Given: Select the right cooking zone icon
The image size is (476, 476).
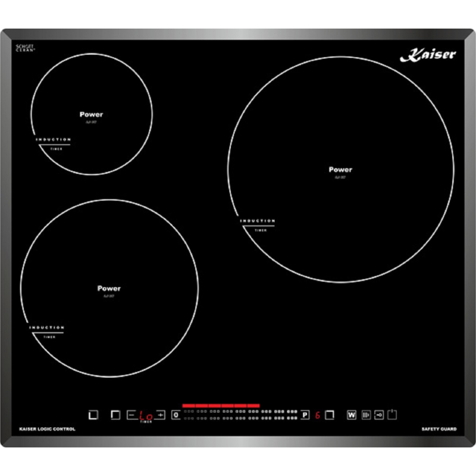Looking at the screenshot, I should (x=330, y=415).
